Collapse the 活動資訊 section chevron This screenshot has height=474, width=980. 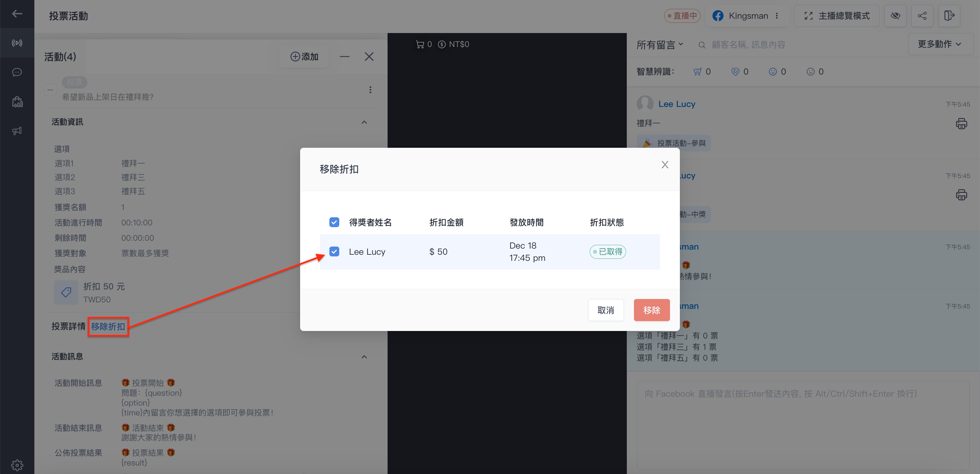click(364, 122)
